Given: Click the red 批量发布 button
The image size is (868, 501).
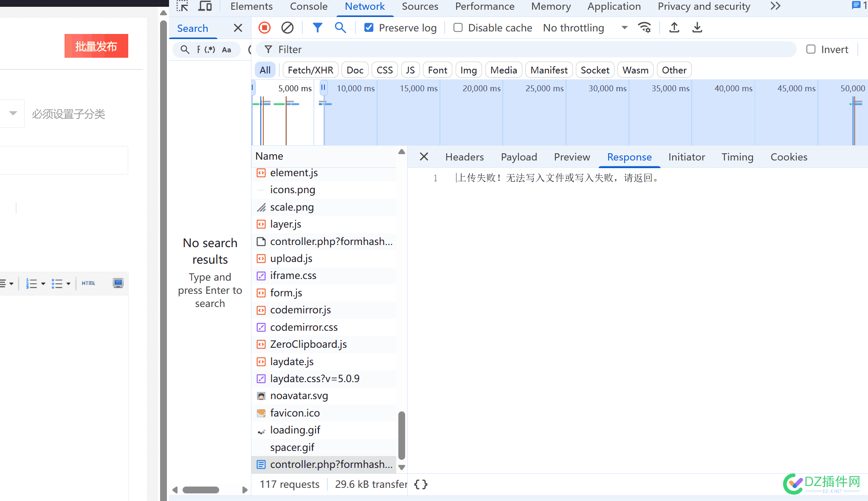Looking at the screenshot, I should click(x=96, y=46).
